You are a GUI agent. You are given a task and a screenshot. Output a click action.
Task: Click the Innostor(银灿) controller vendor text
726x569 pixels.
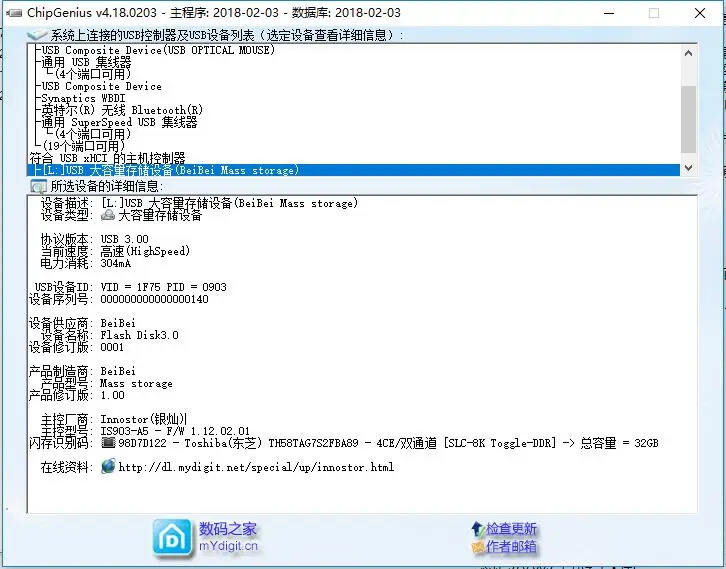click(x=143, y=419)
